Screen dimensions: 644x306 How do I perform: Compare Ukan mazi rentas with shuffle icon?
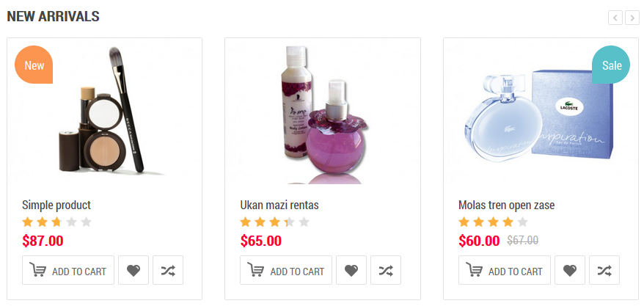(385, 270)
